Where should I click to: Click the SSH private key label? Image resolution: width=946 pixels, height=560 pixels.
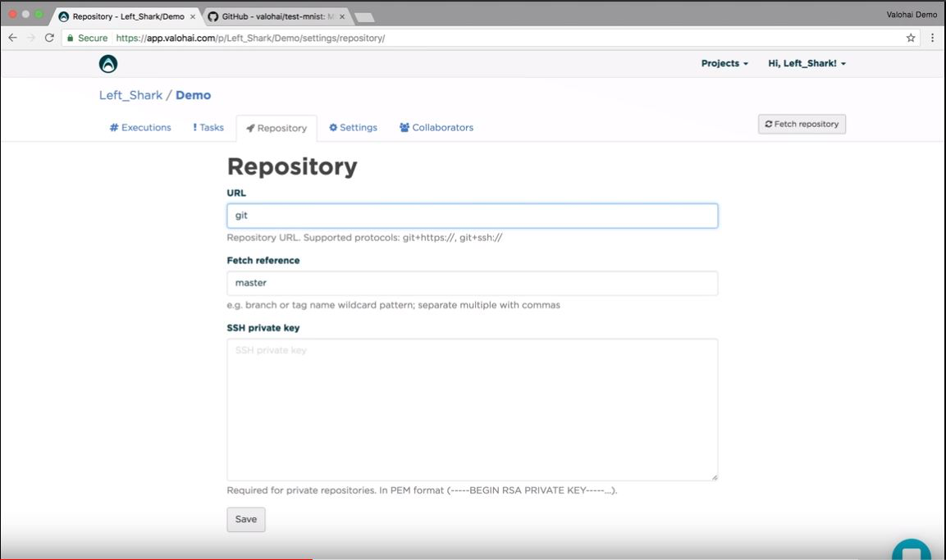263,329
